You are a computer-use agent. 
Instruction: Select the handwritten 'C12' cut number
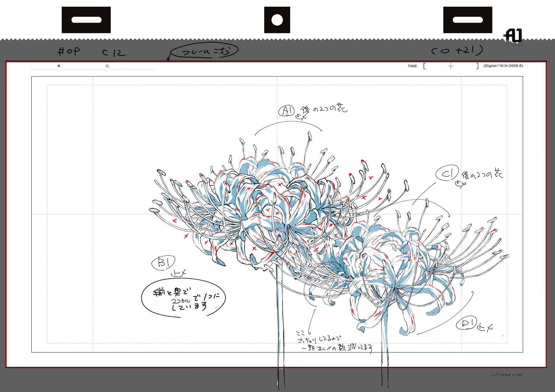click(114, 52)
